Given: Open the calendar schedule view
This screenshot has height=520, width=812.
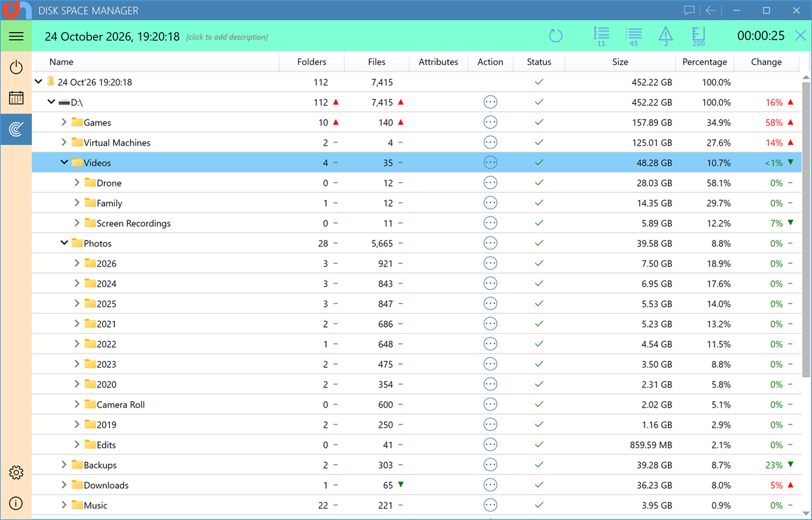Looking at the screenshot, I should pyautogui.click(x=16, y=98).
